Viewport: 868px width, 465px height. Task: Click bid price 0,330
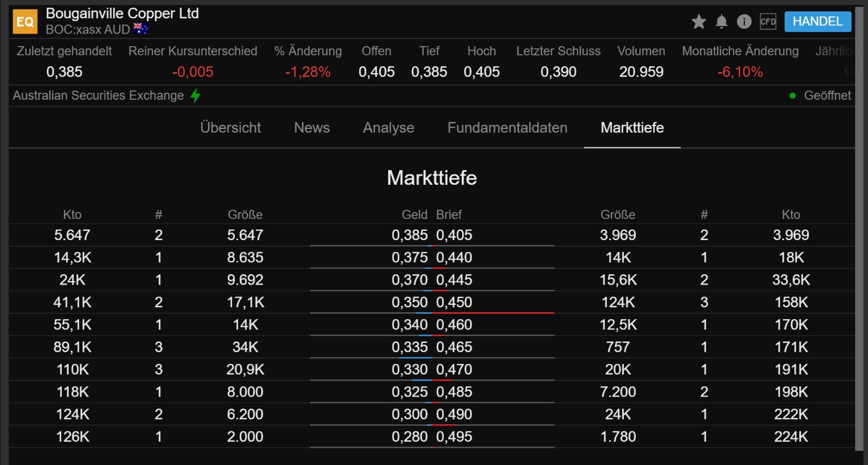(410, 370)
